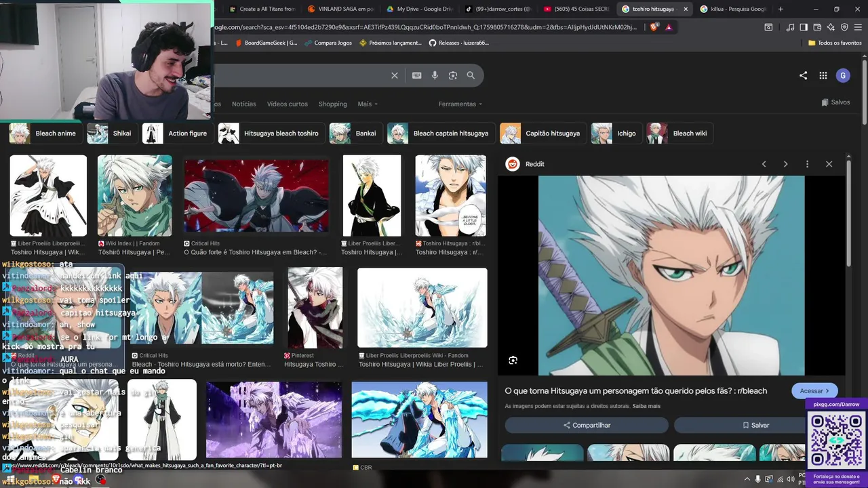Start voice search with microphone icon
Viewport: 868px width, 488px height.
[435, 75]
